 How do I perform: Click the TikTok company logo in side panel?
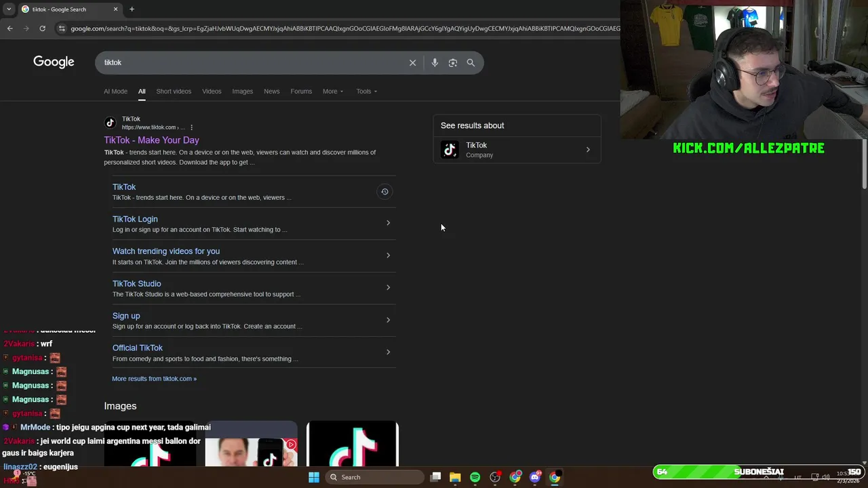pos(450,150)
